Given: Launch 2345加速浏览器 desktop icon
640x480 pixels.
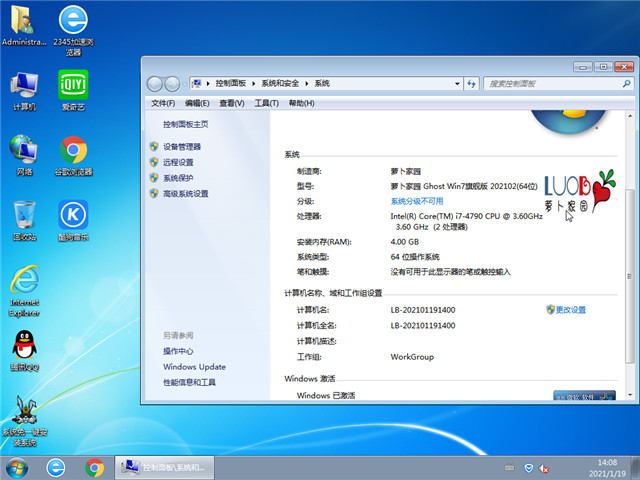Looking at the screenshot, I should (x=73, y=30).
